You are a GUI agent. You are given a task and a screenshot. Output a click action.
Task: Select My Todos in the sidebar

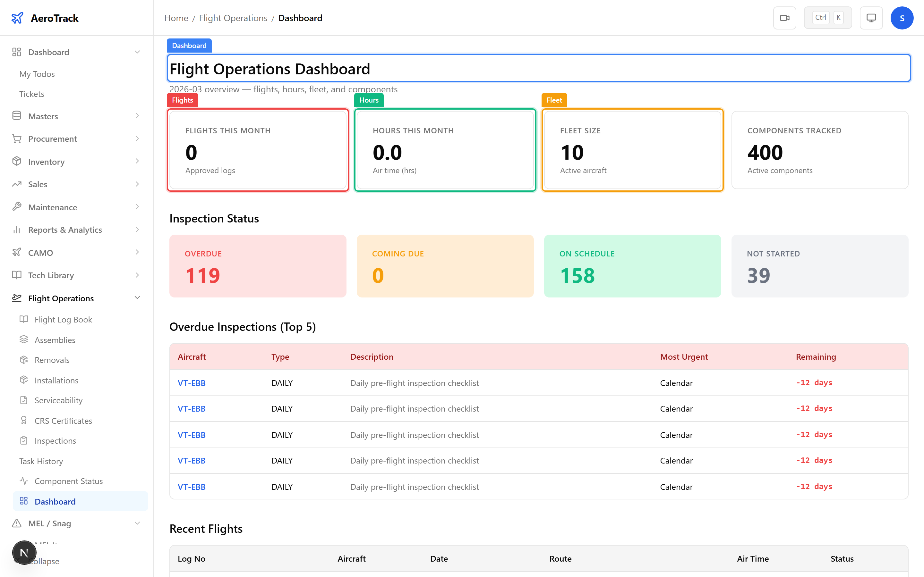(x=37, y=74)
